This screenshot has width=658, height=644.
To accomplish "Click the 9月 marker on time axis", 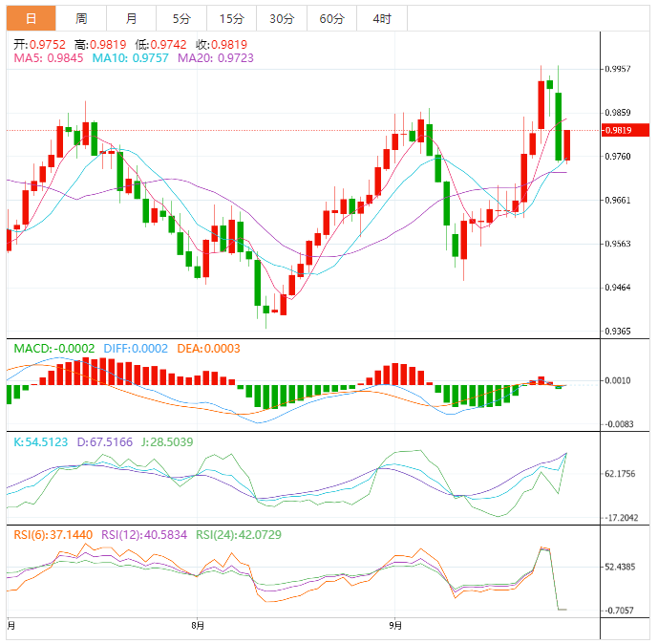I will point(397,626).
